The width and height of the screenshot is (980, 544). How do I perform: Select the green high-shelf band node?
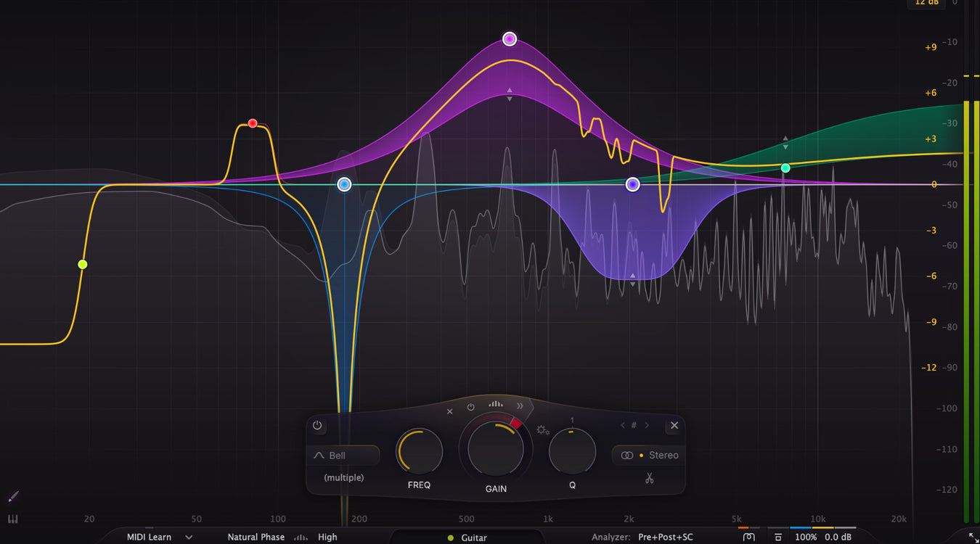pos(785,168)
